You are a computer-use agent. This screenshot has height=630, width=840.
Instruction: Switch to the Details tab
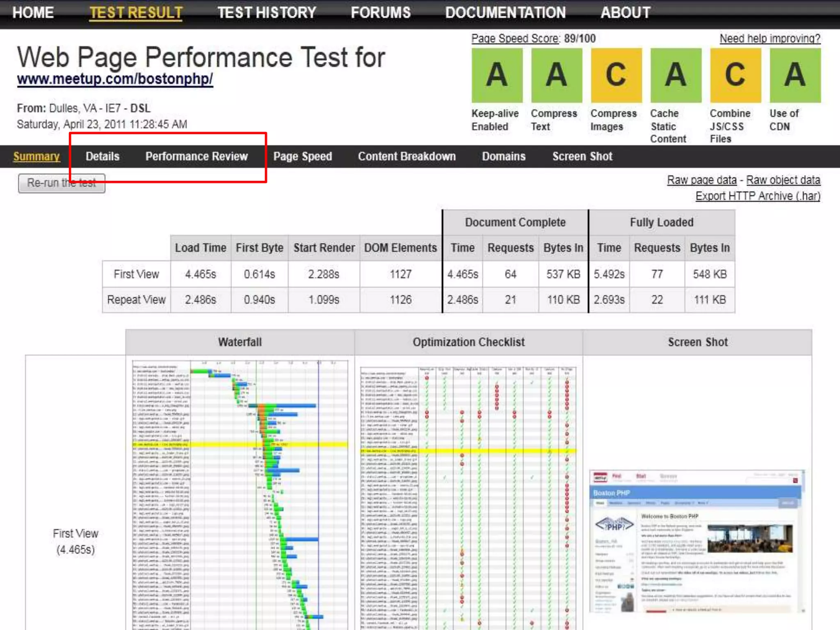(x=103, y=156)
